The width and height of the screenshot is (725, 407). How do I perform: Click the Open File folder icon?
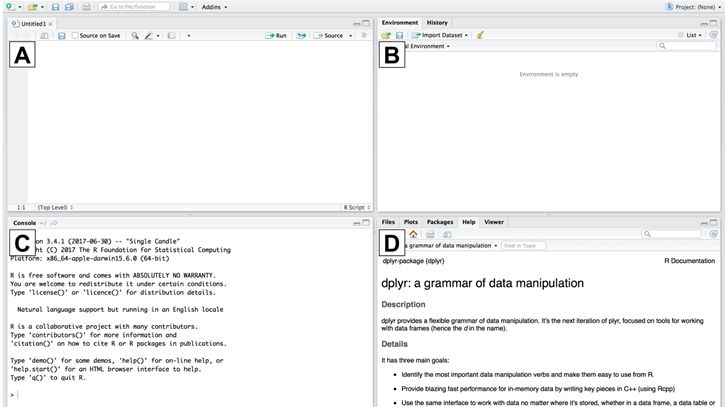coord(32,7)
